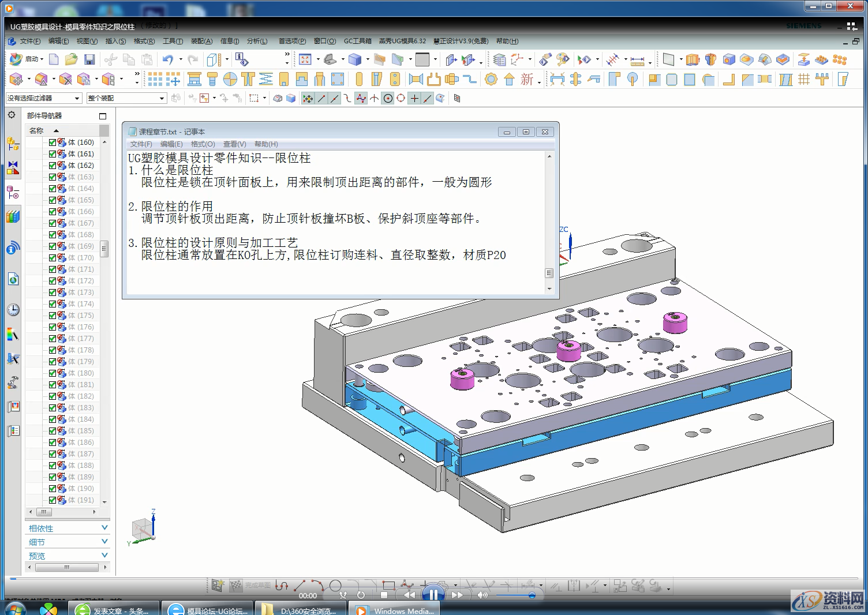Open the GC工具箱 menu
This screenshot has width=868, height=615.
[x=357, y=41]
